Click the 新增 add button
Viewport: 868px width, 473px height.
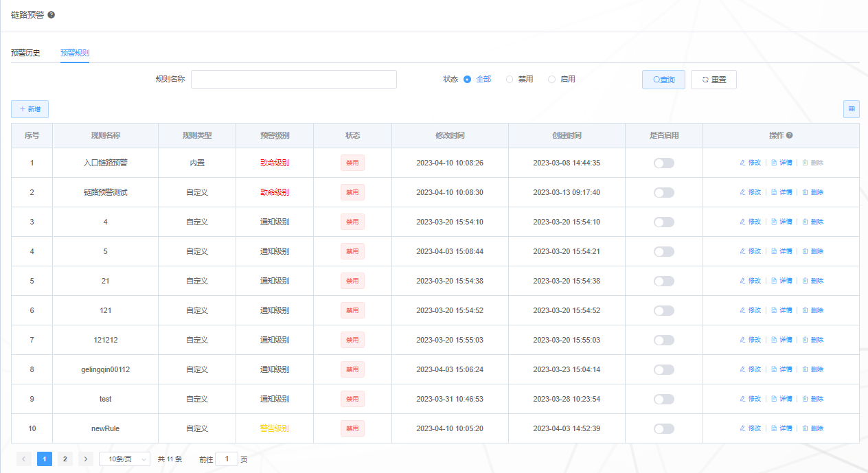[x=30, y=109]
